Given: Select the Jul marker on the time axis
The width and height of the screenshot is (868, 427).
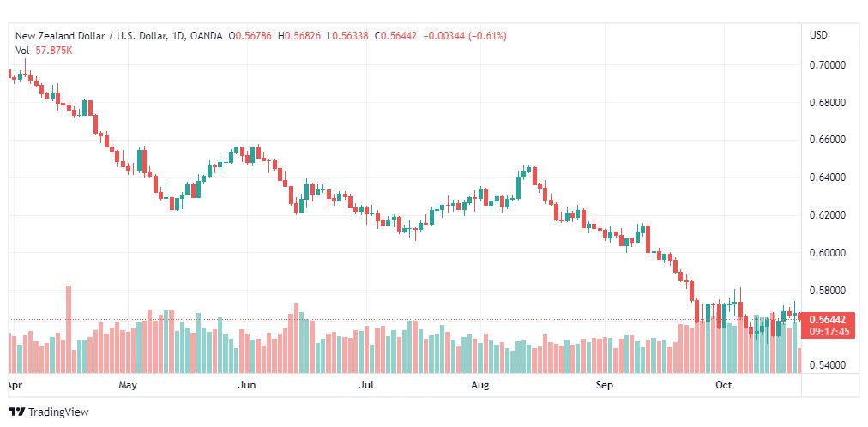Looking at the screenshot, I should point(366,385).
